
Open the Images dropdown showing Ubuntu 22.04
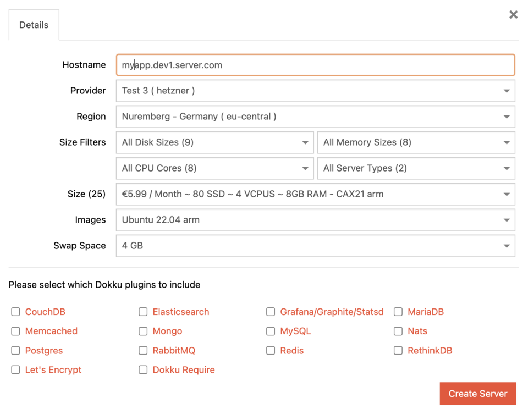pos(316,220)
